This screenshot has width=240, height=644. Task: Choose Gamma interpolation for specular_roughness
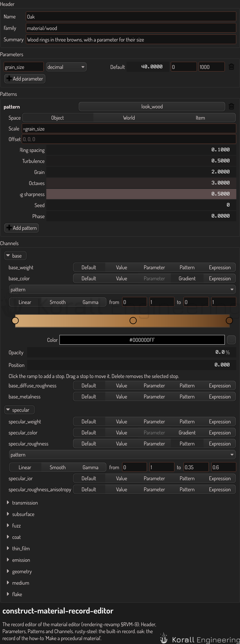tap(91, 468)
